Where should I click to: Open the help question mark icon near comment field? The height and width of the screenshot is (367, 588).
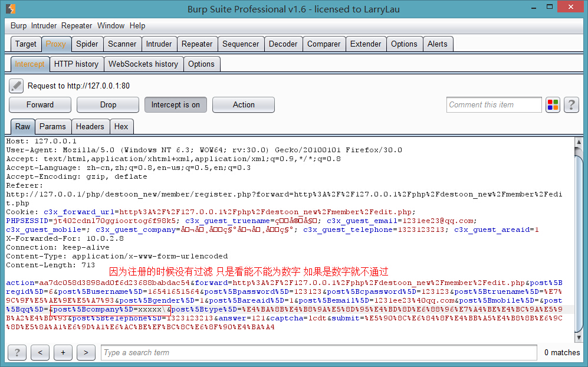click(571, 104)
